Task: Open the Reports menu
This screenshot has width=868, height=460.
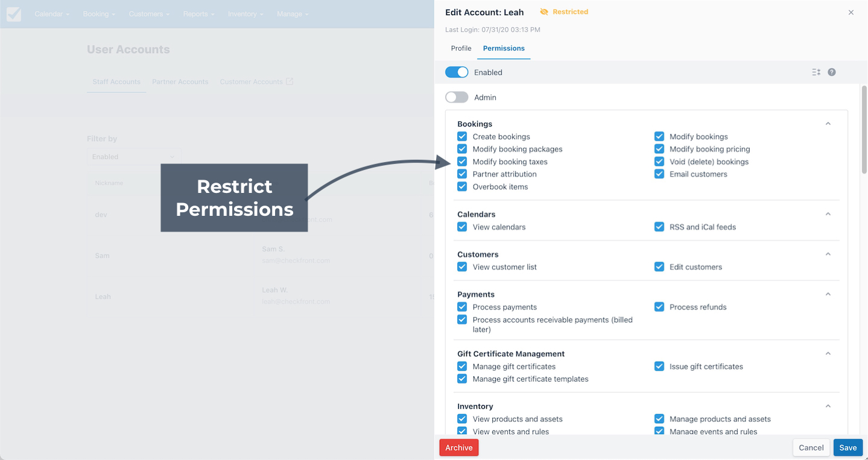Action: (198, 14)
